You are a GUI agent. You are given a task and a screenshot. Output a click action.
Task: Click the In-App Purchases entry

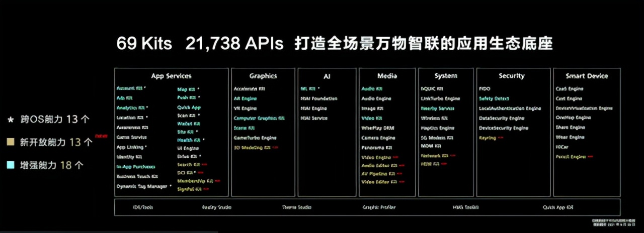136,167
